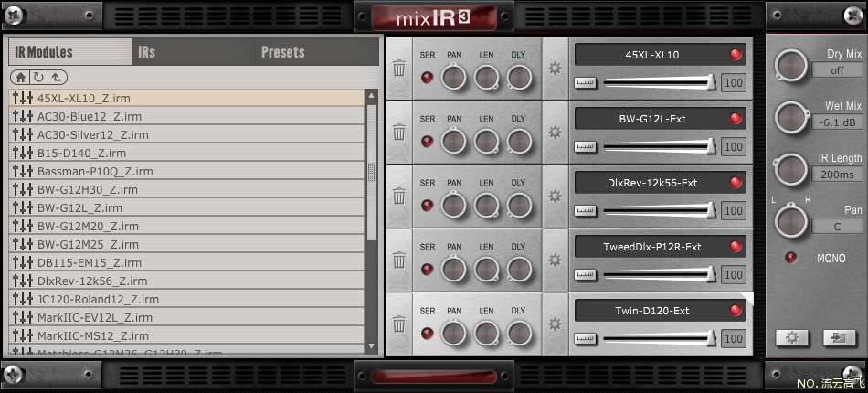This screenshot has width=868, height=393.
Task: Select MarkIIC-EV12L_Z.irm in the list
Action: click(x=186, y=317)
